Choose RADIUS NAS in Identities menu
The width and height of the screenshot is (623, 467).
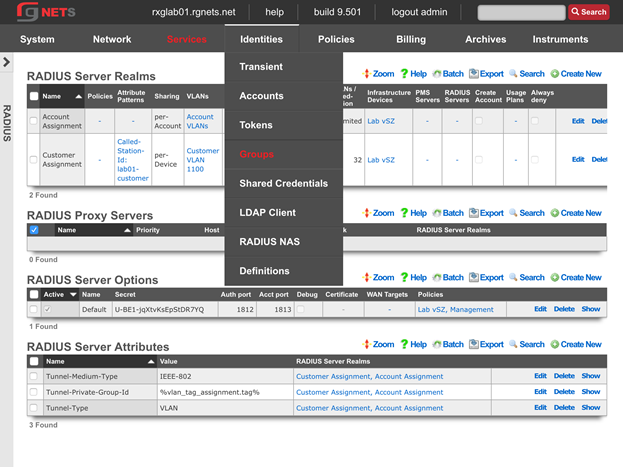tap(269, 242)
